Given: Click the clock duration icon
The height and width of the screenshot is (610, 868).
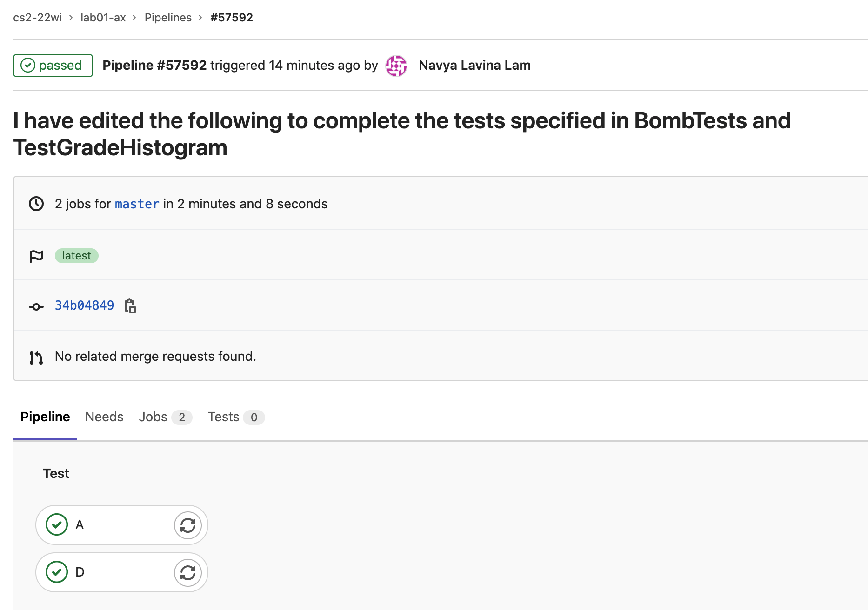Looking at the screenshot, I should point(36,204).
